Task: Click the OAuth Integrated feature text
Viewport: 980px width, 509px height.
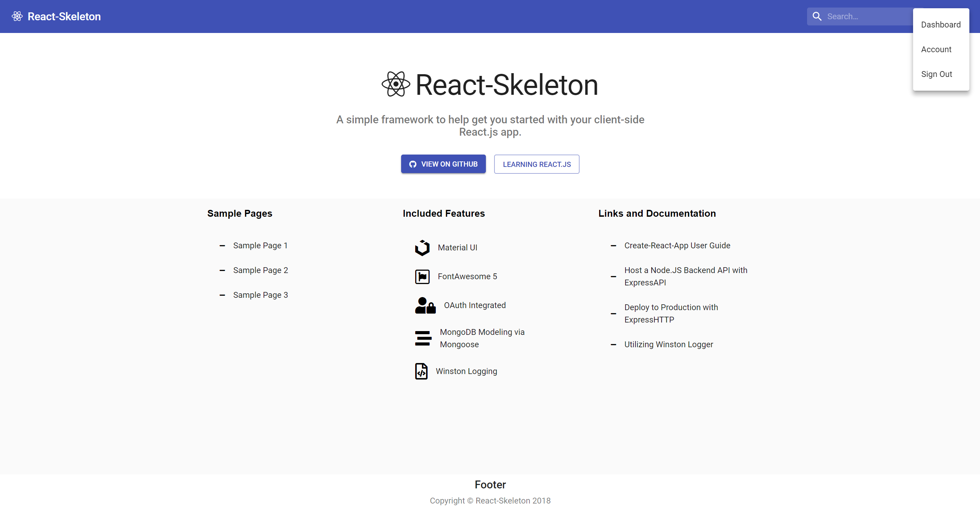Action: click(x=475, y=305)
